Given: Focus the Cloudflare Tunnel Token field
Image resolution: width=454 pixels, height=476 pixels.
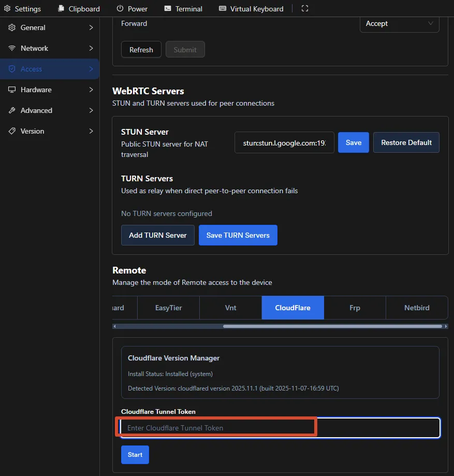Looking at the screenshot, I should 280,428.
